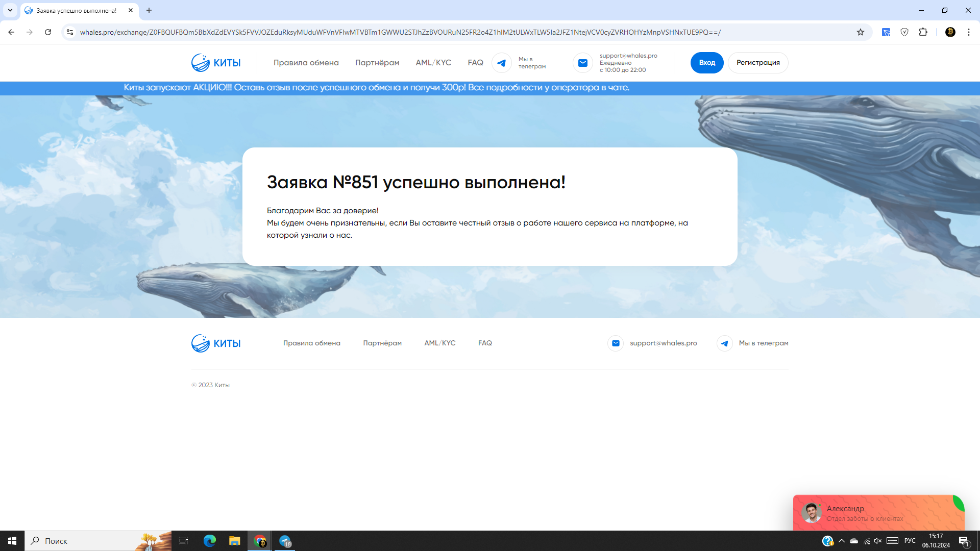Viewport: 980px width, 551px height.
Task: Click the promo banner about АКЦИЮ
Action: 376,88
